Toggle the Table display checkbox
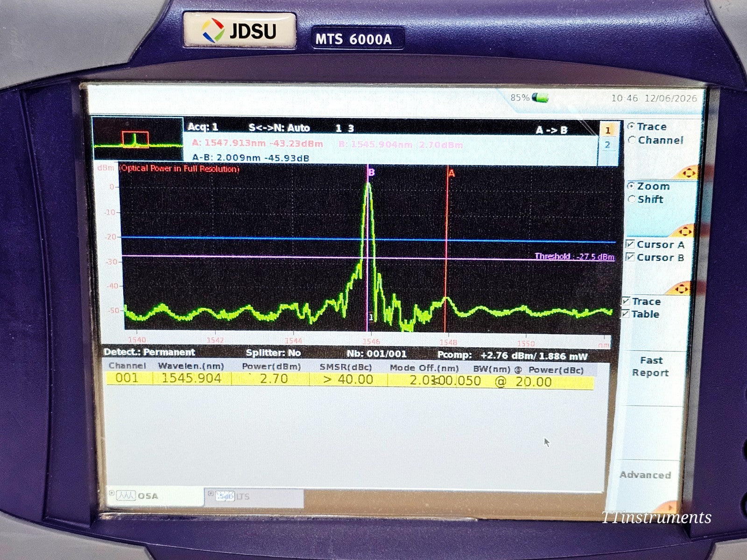Screen dimensions: 747x560 pos(626,314)
